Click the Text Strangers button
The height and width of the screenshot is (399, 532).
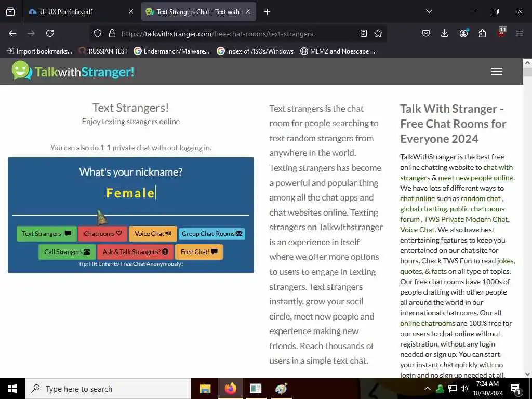(46, 233)
